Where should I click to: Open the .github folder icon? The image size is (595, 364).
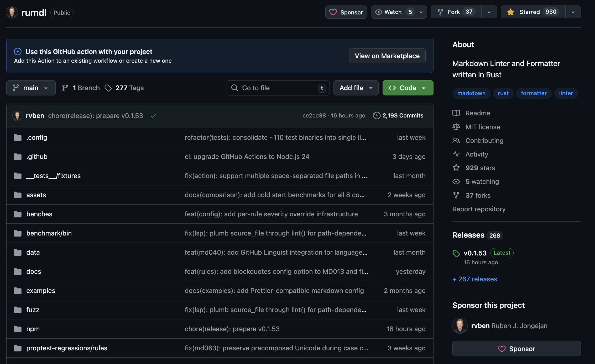(x=18, y=157)
